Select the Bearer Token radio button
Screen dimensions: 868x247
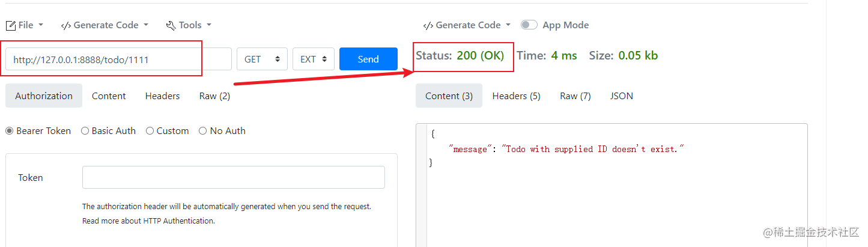[x=10, y=131]
